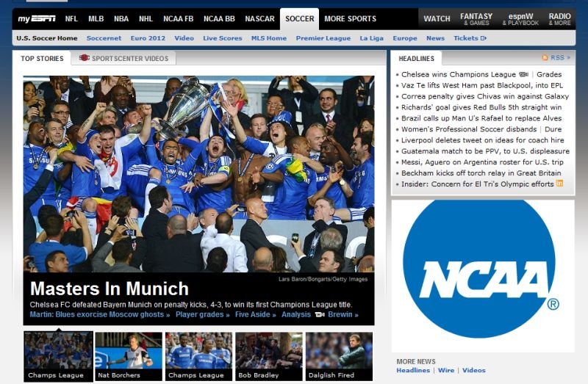The image size is (588, 384).
Task: Open the Grades link in headlines
Action: tap(549, 75)
